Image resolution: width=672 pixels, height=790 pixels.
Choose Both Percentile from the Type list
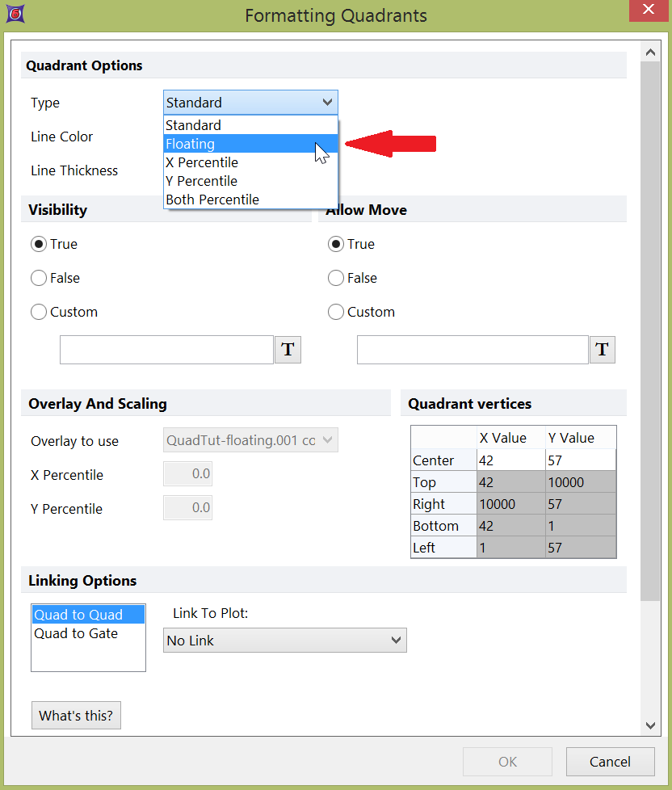tap(212, 200)
